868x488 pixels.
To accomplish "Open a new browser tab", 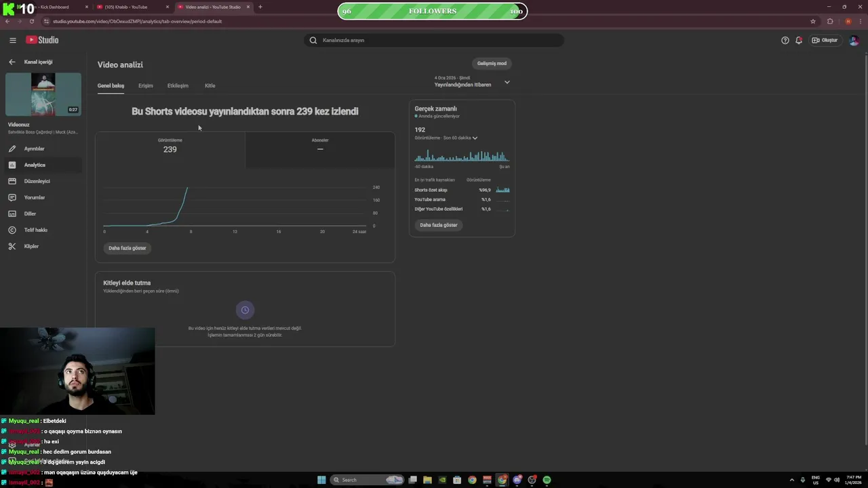I will (260, 7).
